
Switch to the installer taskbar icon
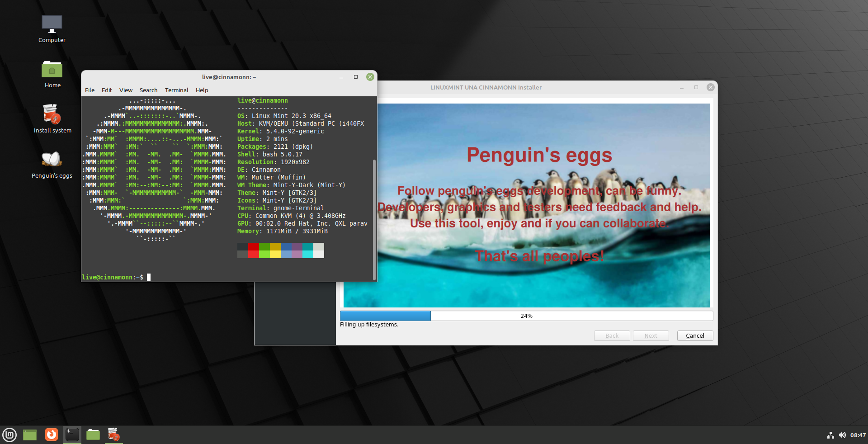coord(113,435)
